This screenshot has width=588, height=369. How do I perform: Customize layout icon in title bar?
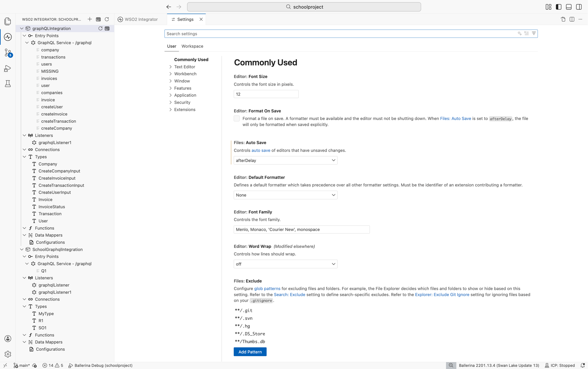tap(548, 7)
